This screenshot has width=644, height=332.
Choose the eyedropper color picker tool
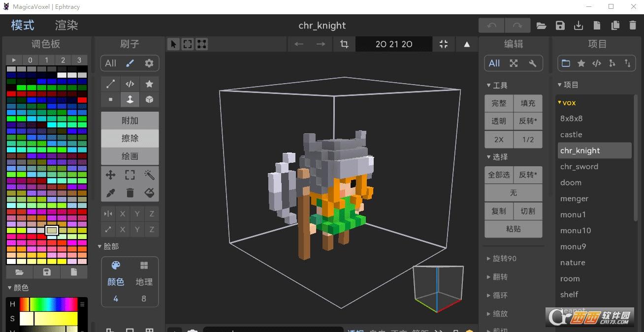(110, 193)
